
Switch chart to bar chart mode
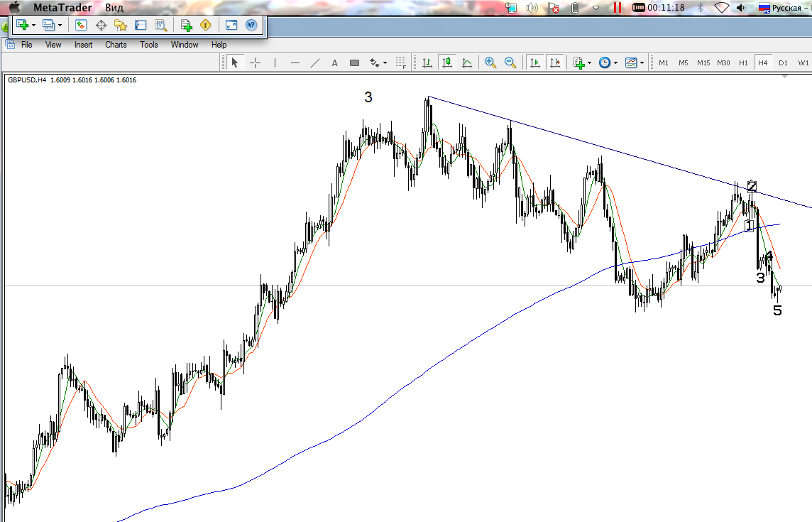[427, 62]
